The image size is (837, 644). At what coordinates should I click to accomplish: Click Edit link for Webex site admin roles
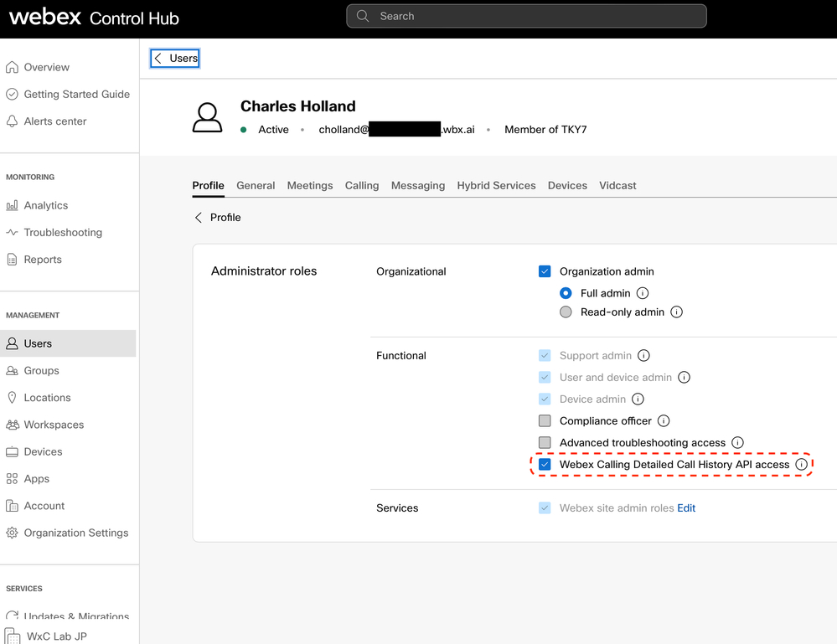[686, 508]
